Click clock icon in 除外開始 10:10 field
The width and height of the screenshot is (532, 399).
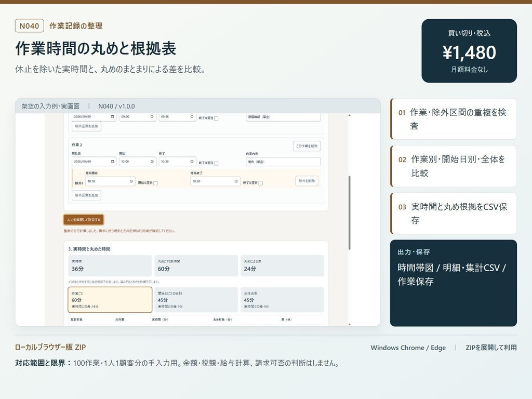coord(131,181)
